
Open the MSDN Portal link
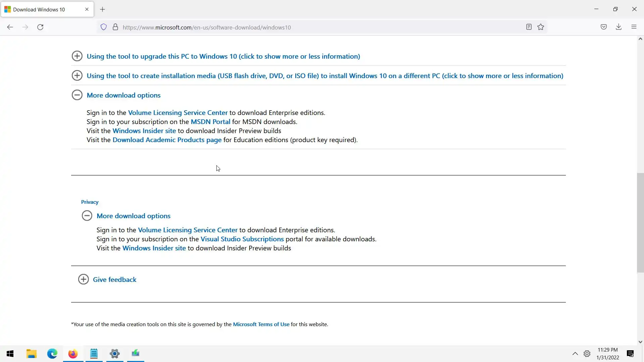210,122
